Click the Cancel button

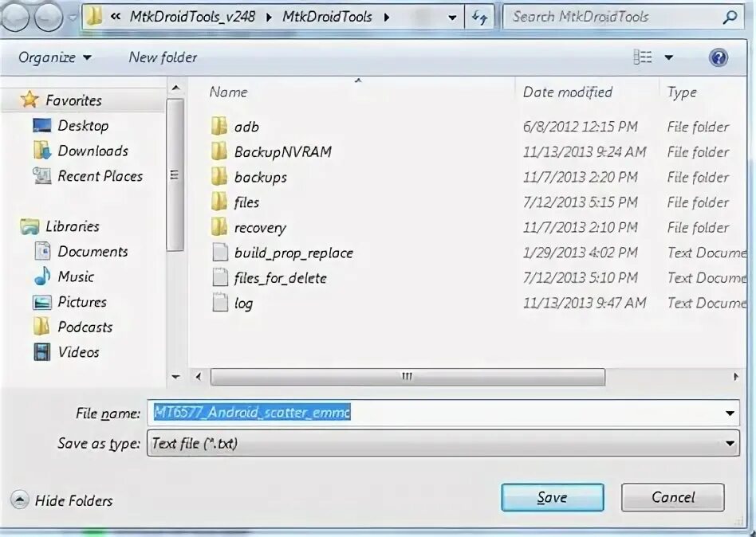point(672,497)
